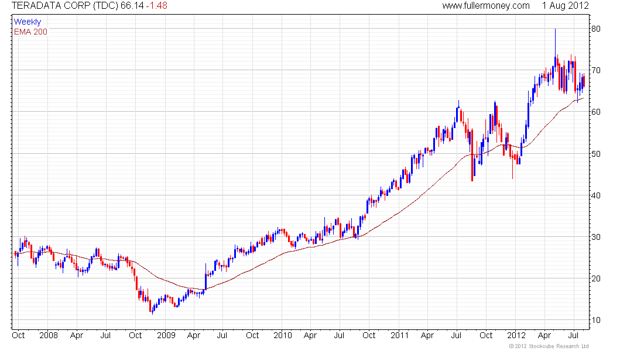Click the 2011 year label on time axis
This screenshot has width=644, height=351.
[400, 335]
